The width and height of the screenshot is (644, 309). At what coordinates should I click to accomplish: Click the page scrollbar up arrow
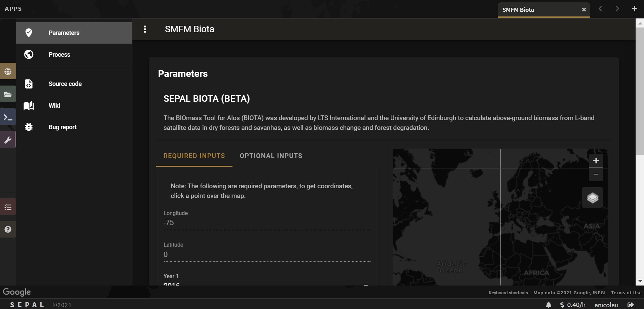[x=640, y=23]
